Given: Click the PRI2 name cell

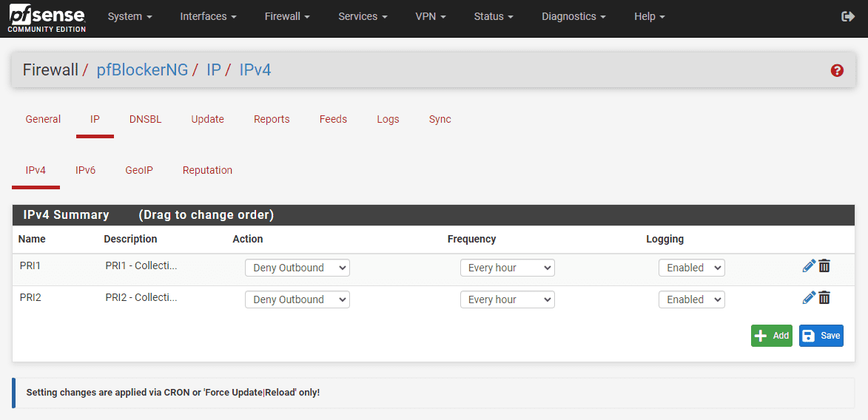Looking at the screenshot, I should tap(30, 298).
